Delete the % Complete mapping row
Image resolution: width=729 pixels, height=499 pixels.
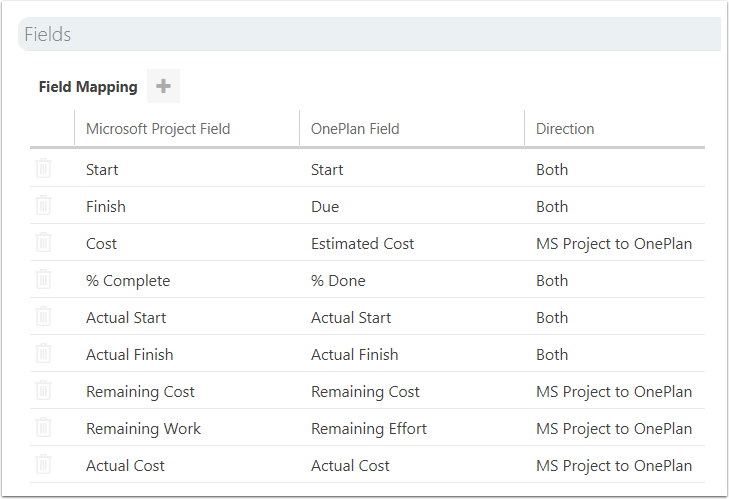click(43, 279)
